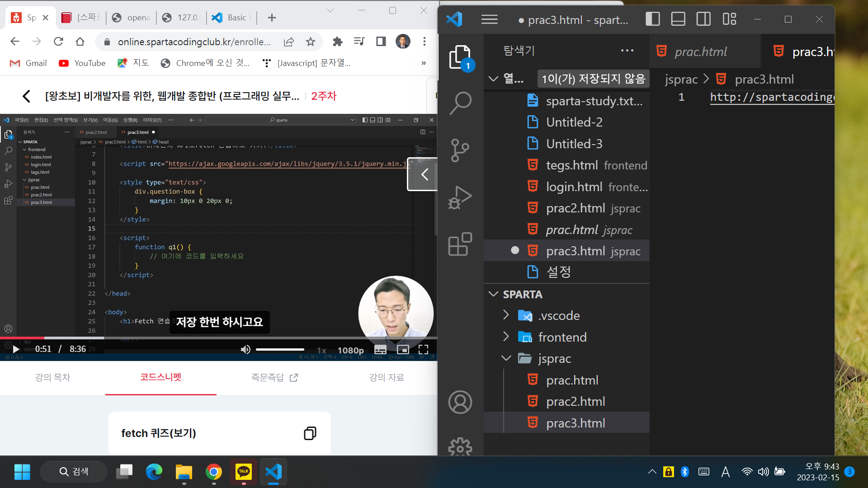Toggle VS Code primary side bar layout
868x488 pixels.
(652, 19)
